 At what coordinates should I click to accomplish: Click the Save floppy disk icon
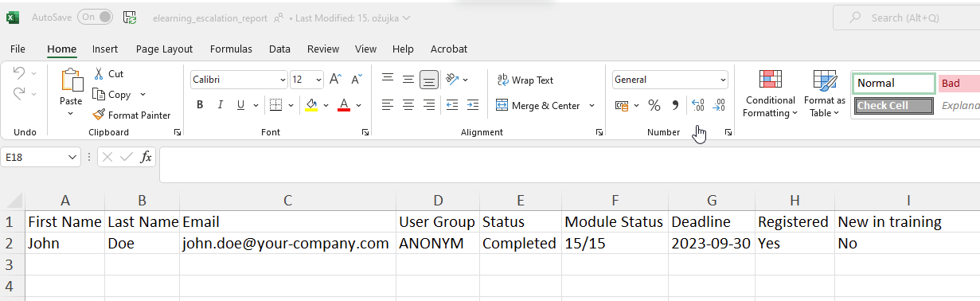click(x=130, y=17)
